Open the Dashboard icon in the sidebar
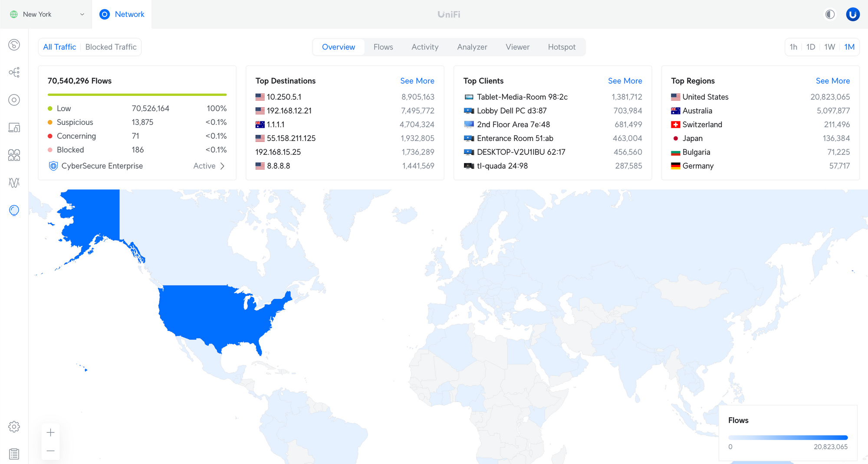Image resolution: width=868 pixels, height=464 pixels. (x=14, y=45)
